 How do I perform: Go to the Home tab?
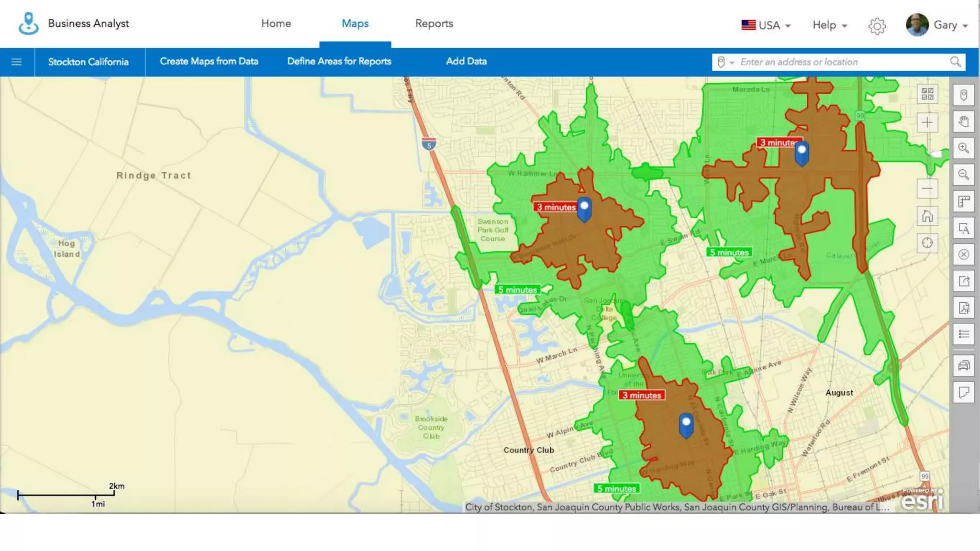click(276, 23)
